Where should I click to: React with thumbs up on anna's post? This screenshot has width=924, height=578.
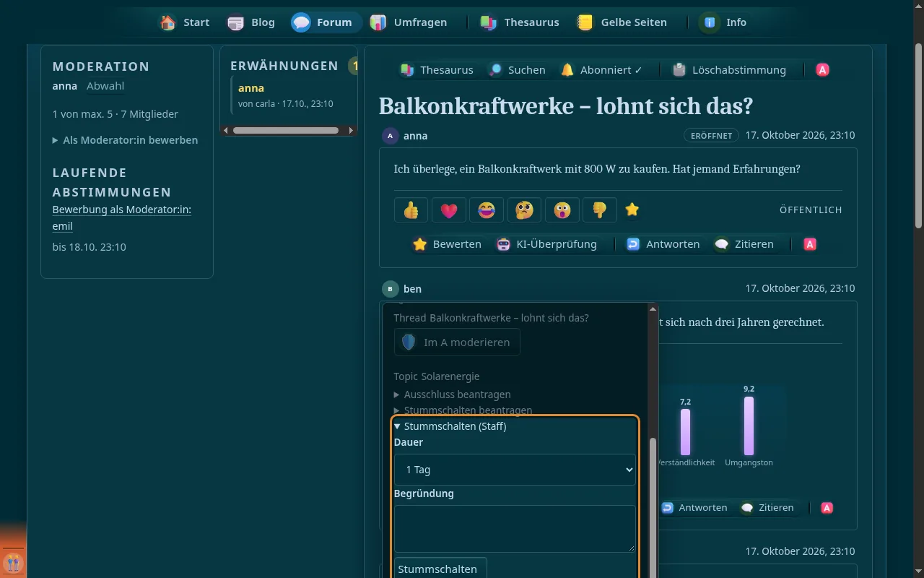tap(411, 210)
